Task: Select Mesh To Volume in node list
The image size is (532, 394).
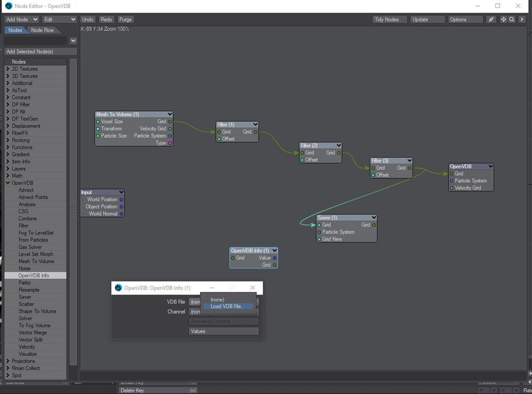Action: pos(36,261)
